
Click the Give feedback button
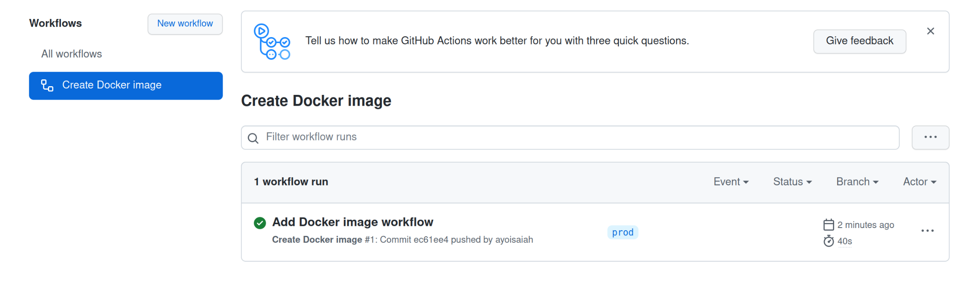tap(859, 41)
